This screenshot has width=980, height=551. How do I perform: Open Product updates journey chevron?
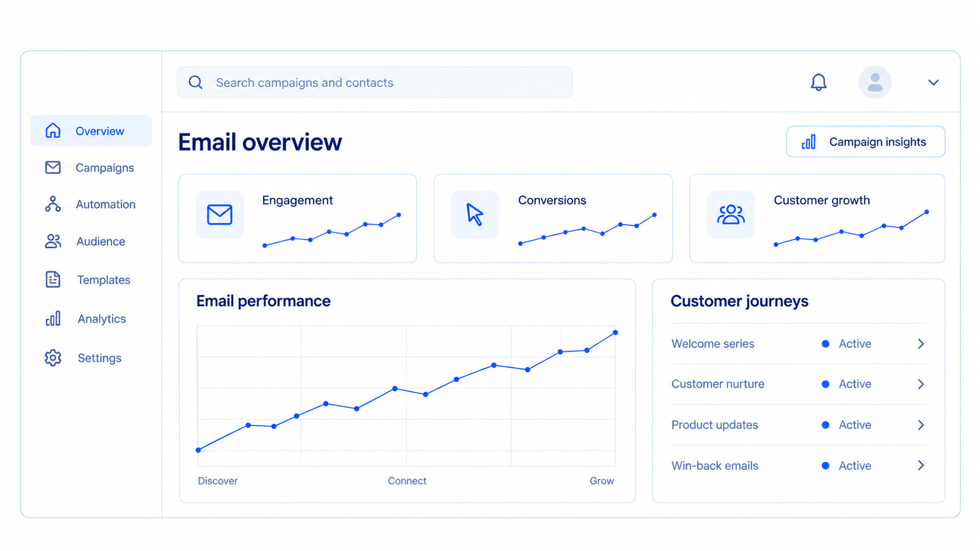tap(921, 425)
